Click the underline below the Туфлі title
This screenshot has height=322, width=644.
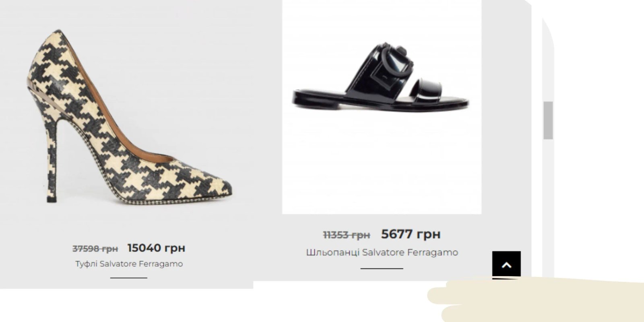[129, 278]
